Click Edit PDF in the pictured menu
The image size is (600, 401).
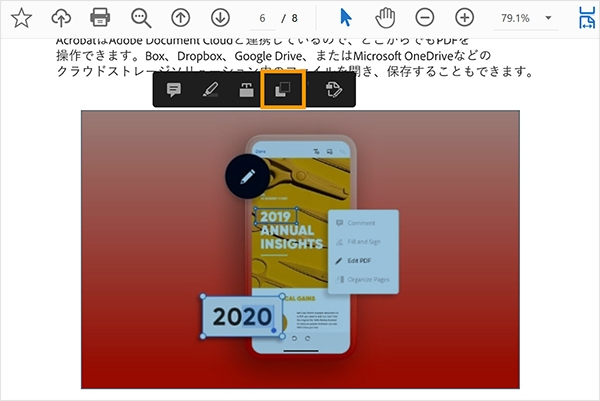click(359, 261)
